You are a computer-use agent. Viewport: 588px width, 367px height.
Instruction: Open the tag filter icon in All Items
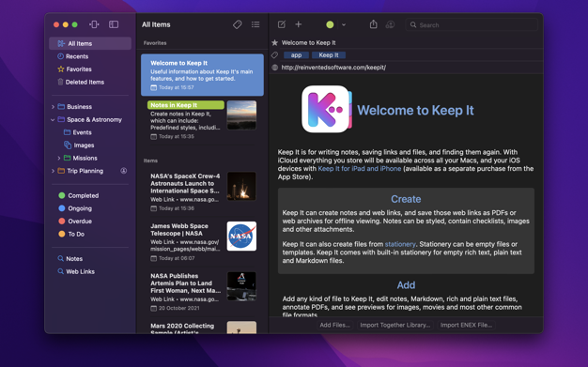click(237, 24)
